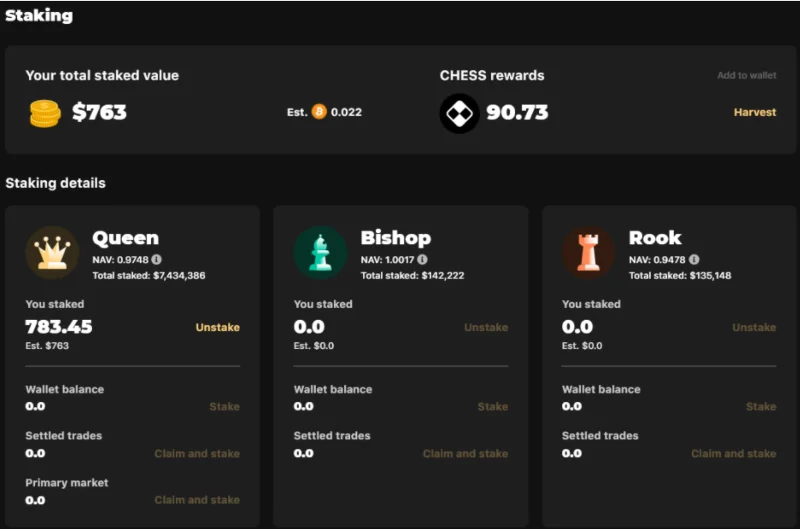Click the gold coins stack icon
This screenshot has width=800, height=529.
(45, 113)
